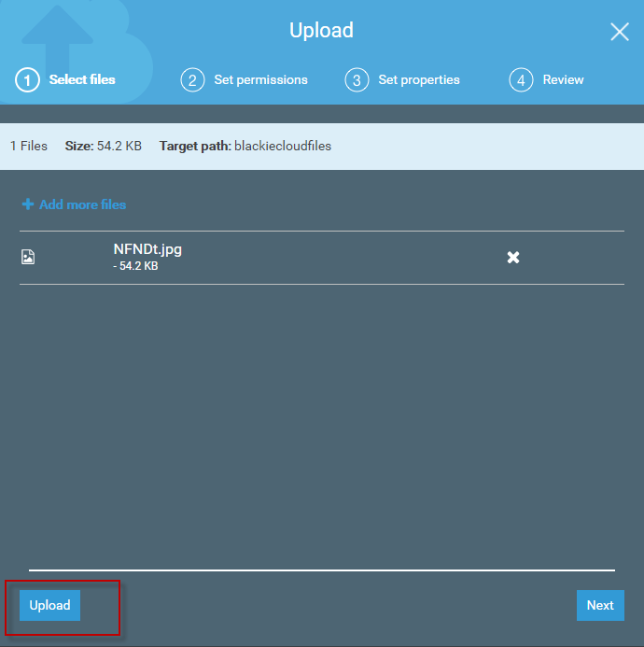Click the step 3 circle number
This screenshot has width=644, height=647.
357,80
